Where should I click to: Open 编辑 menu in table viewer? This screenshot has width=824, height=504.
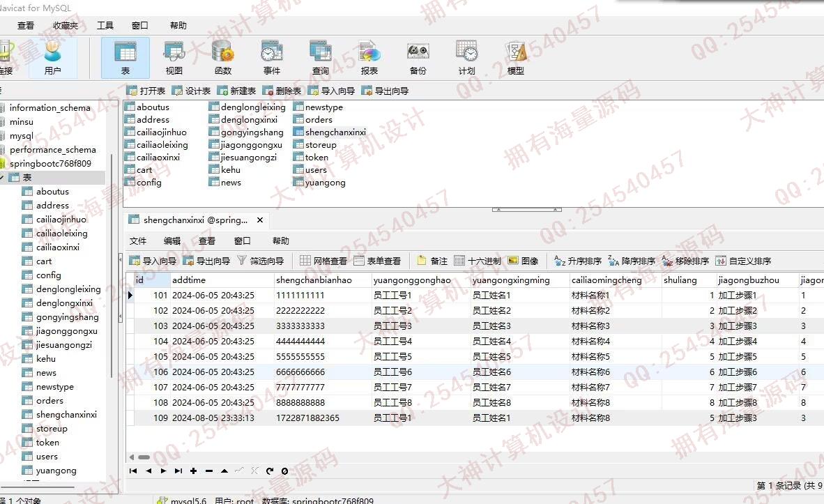(172, 240)
